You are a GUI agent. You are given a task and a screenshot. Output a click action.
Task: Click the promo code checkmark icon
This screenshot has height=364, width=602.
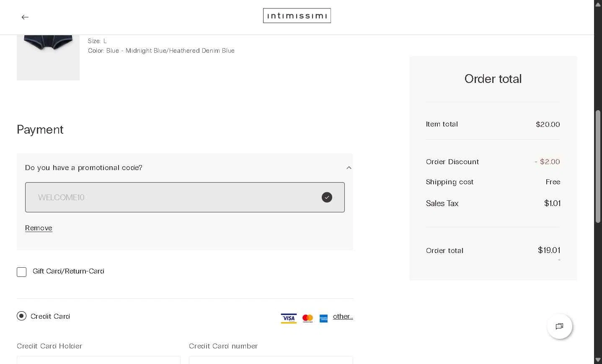(x=327, y=197)
